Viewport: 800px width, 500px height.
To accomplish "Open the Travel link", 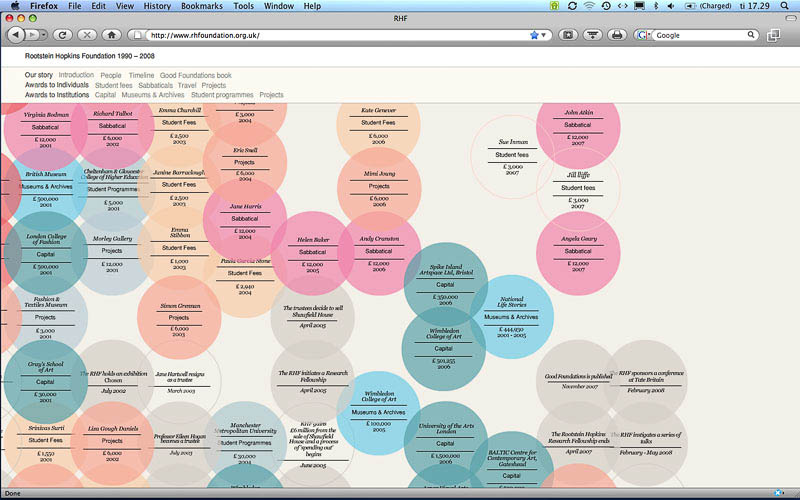I will tap(187, 85).
